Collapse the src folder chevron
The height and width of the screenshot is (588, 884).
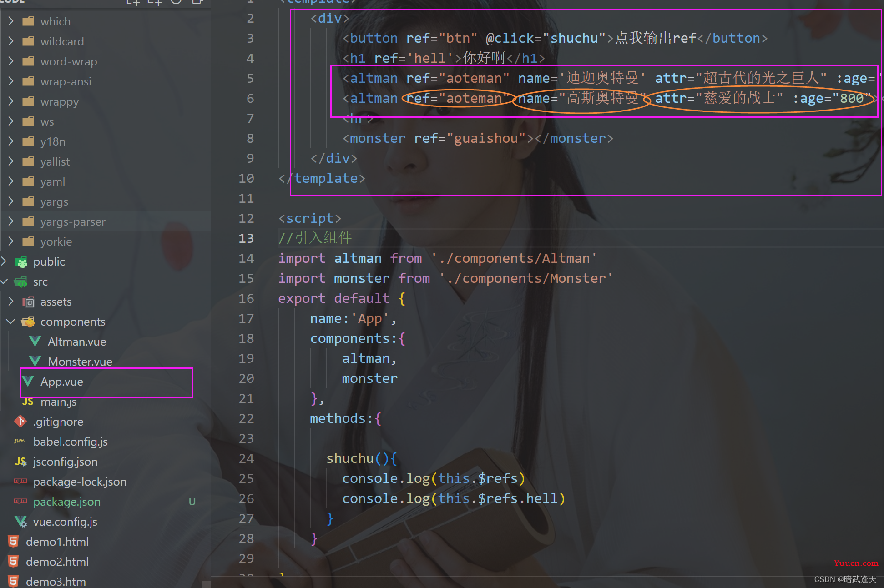[x=4, y=281]
